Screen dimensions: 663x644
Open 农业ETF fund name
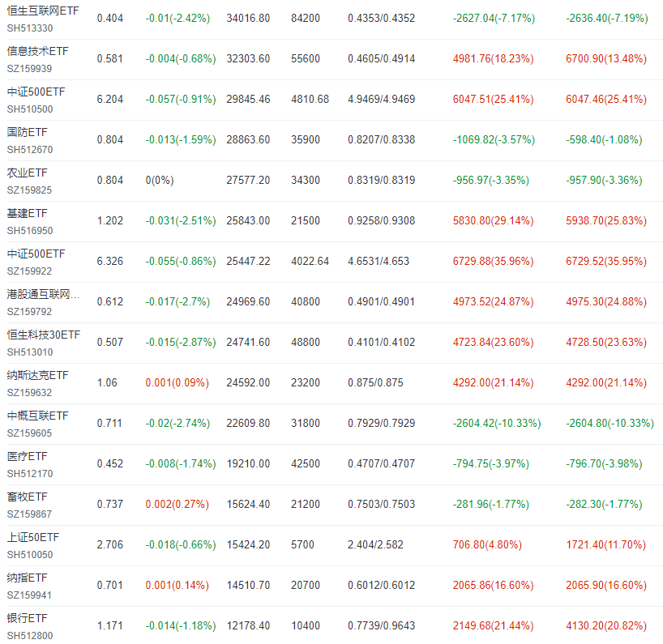(28, 173)
